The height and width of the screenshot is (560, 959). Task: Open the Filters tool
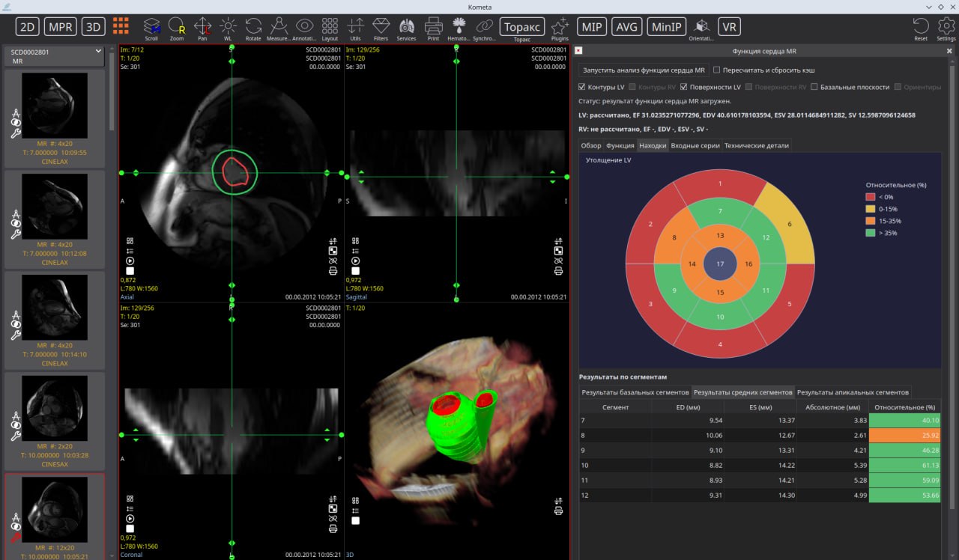click(381, 27)
